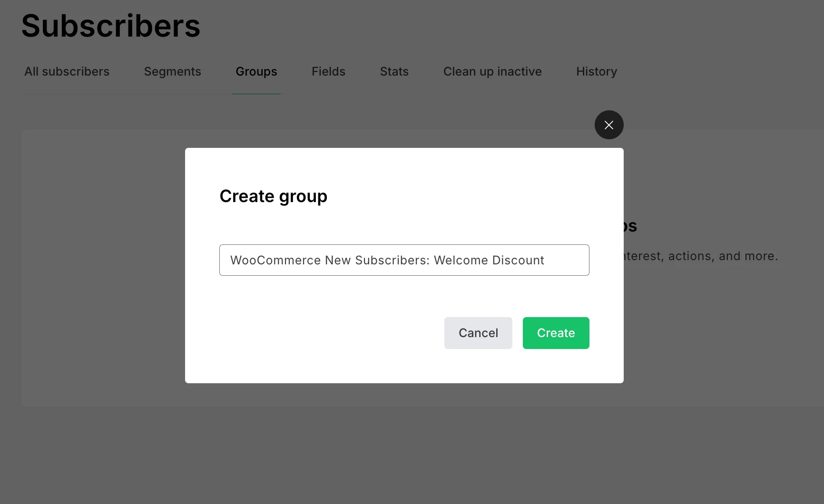
Task: Click the word "Welcome" in the name field
Action: 461,260
